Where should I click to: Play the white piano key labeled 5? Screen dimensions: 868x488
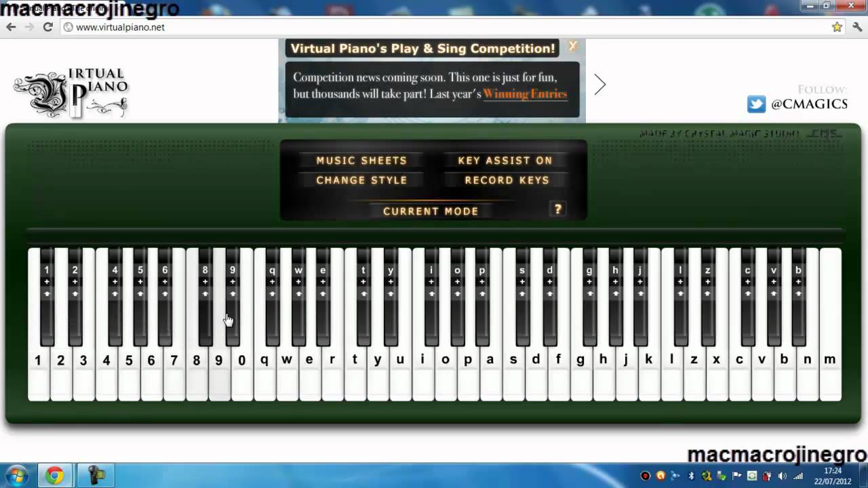129,373
